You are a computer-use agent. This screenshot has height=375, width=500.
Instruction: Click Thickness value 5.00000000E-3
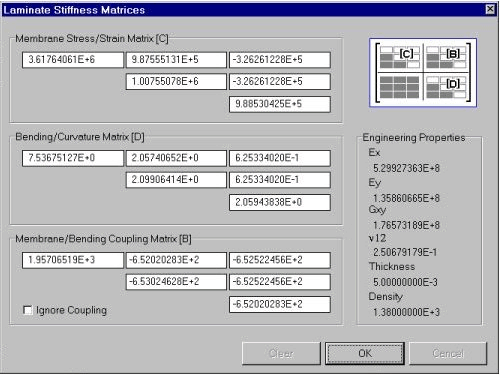point(405,282)
